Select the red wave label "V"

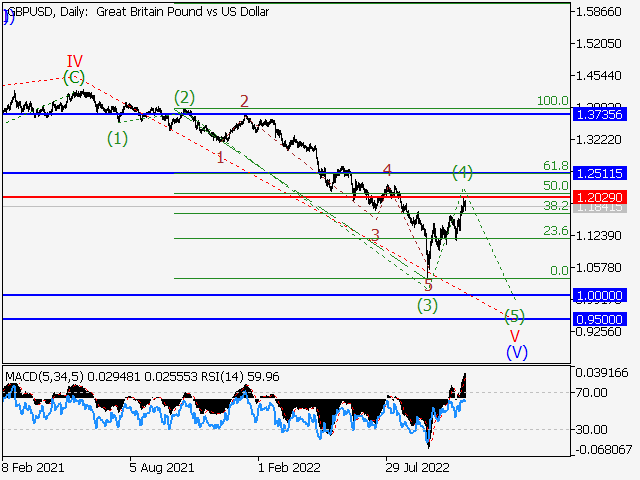pyautogui.click(x=515, y=336)
